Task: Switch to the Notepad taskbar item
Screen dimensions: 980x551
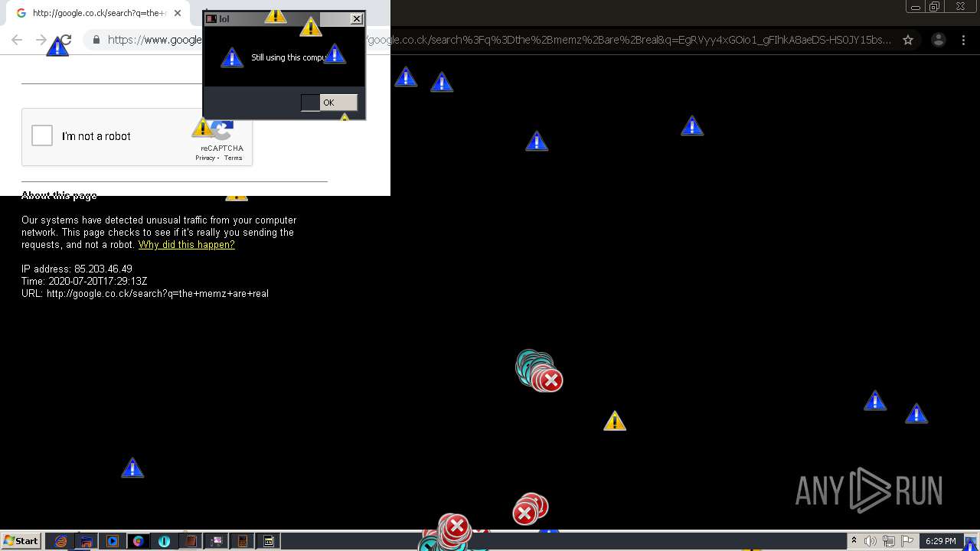Action: click(191, 541)
